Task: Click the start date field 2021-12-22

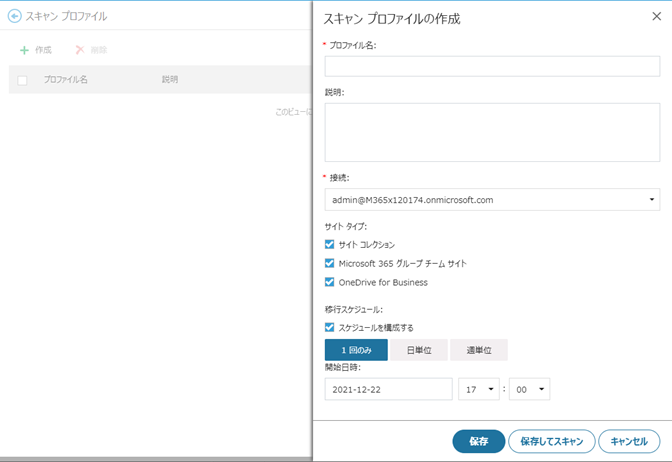Action: pyautogui.click(x=388, y=389)
